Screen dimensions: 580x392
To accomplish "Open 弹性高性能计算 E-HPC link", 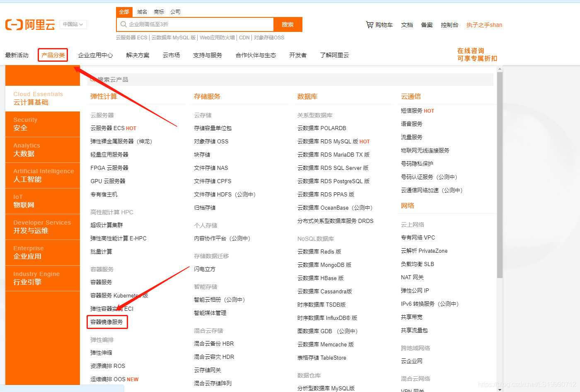I will point(118,238).
